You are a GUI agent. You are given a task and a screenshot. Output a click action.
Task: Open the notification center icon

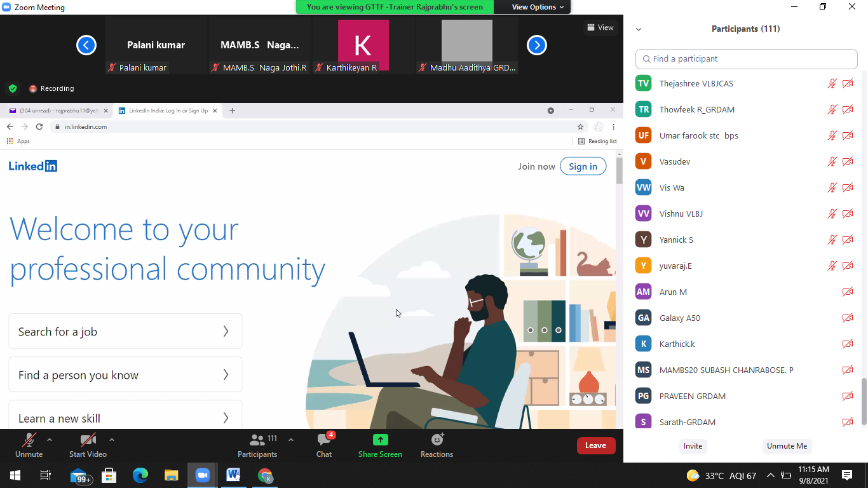pyautogui.click(x=847, y=475)
